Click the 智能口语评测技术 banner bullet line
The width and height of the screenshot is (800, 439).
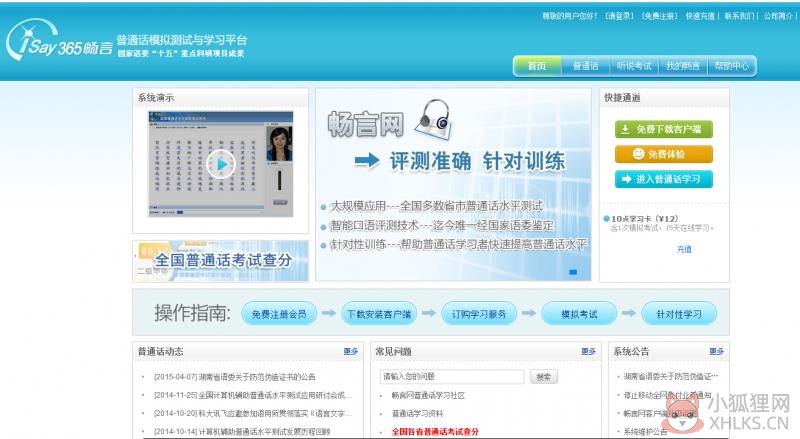(x=442, y=226)
